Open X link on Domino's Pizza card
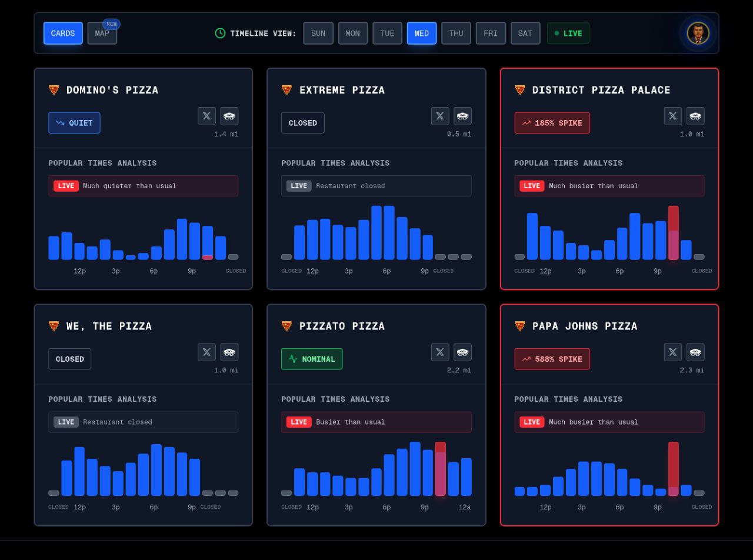Viewport: 753px width, 560px height. point(206,116)
